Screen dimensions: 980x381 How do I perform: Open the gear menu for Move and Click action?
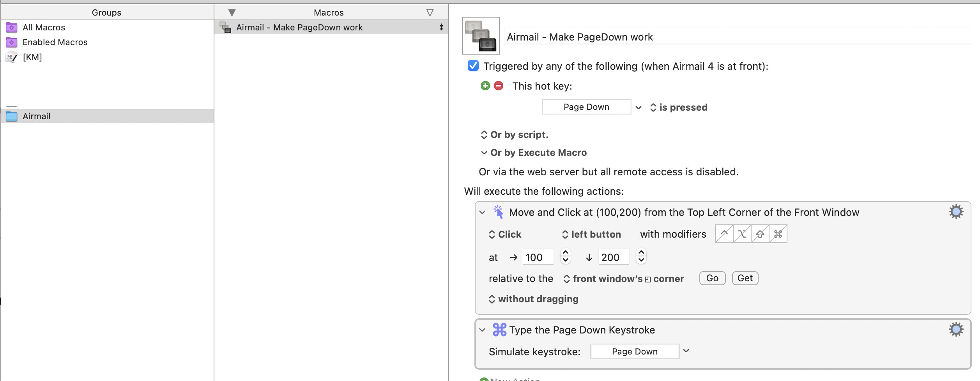(x=956, y=212)
